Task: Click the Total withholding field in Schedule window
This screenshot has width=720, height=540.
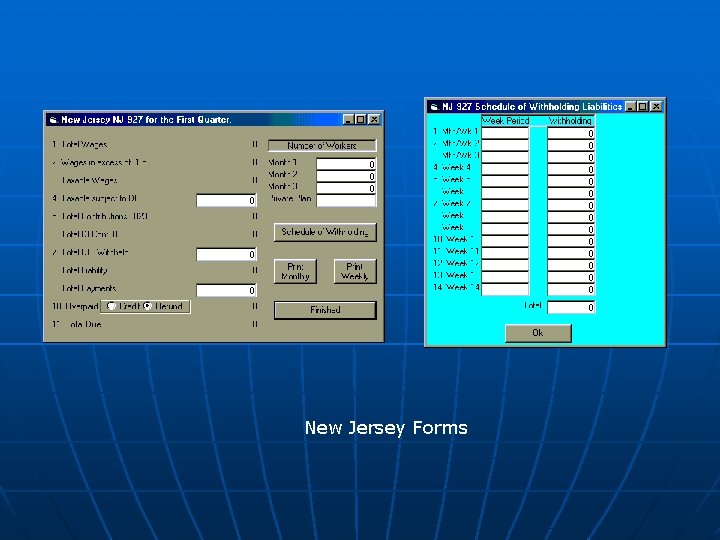Action: click(571, 307)
